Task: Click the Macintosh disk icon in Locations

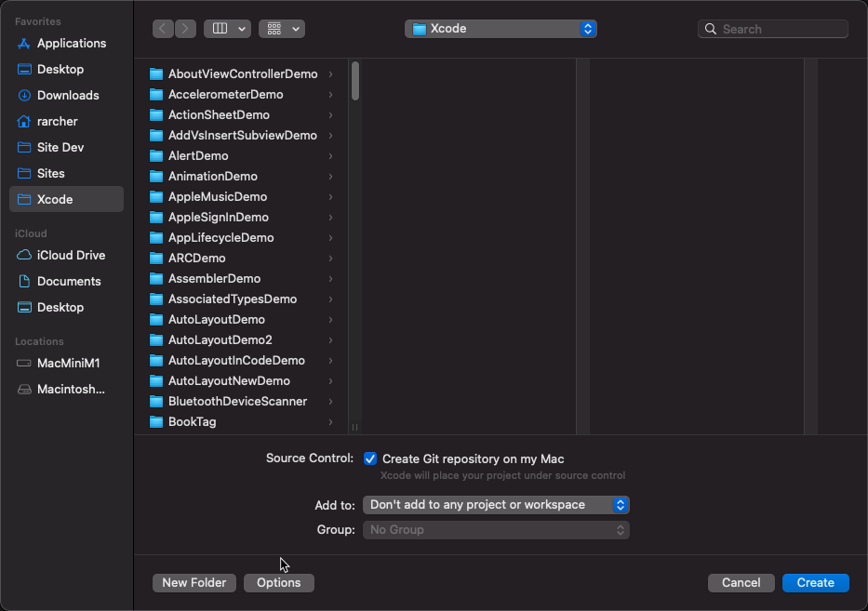Action: pos(24,389)
